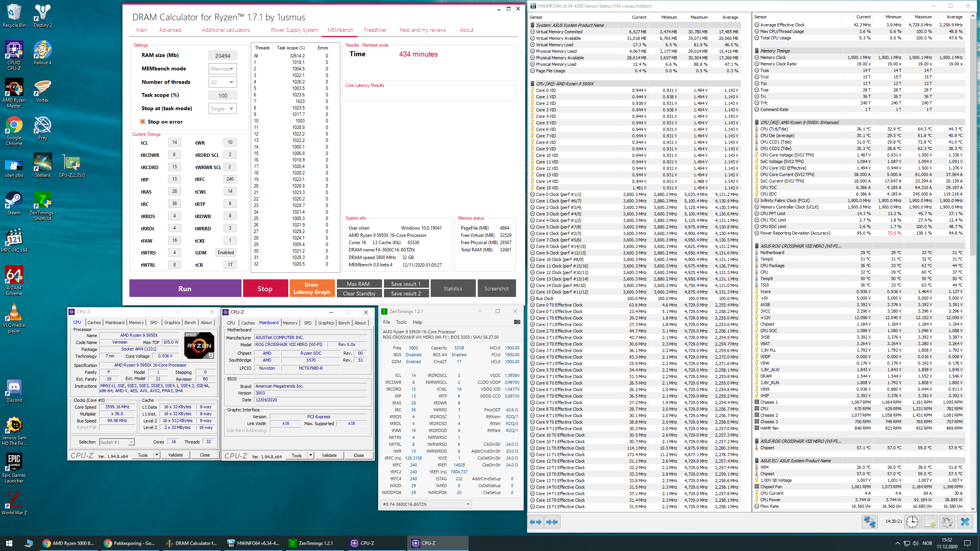980x551 pixels.
Task: Open Windows Start menu
Action: [9, 543]
